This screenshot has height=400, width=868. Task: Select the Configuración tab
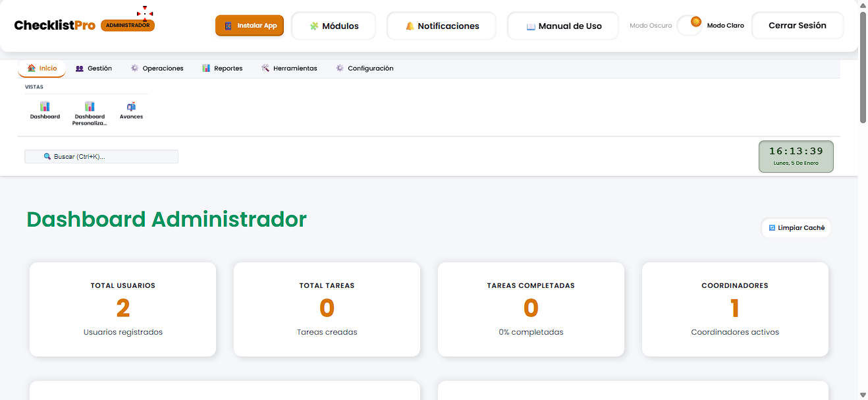click(365, 67)
